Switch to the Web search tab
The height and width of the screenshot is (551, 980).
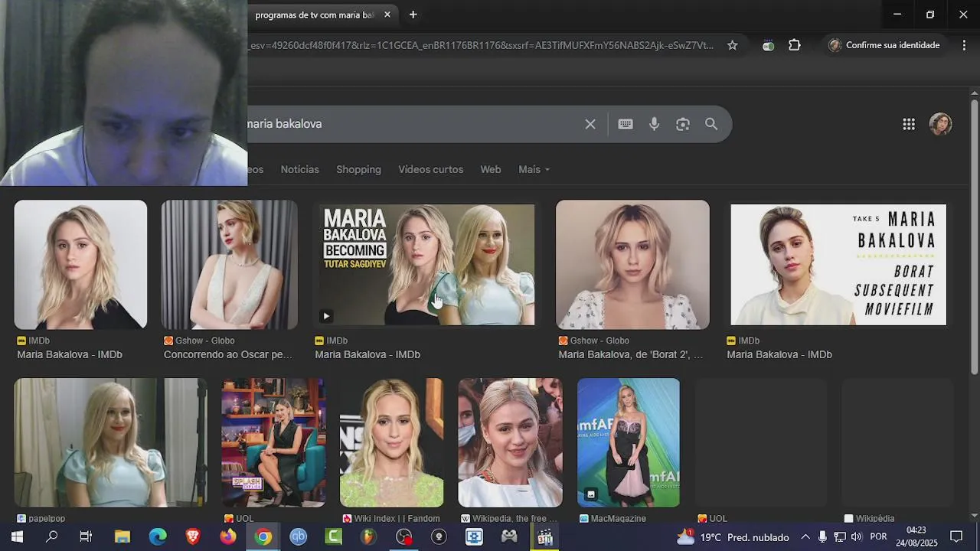tap(491, 169)
